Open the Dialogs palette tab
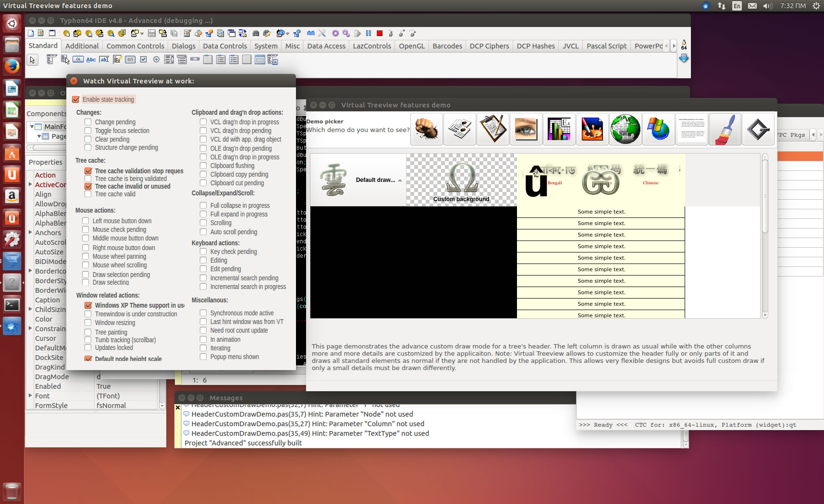Screen dimensions: 824x504 [x=184, y=46]
